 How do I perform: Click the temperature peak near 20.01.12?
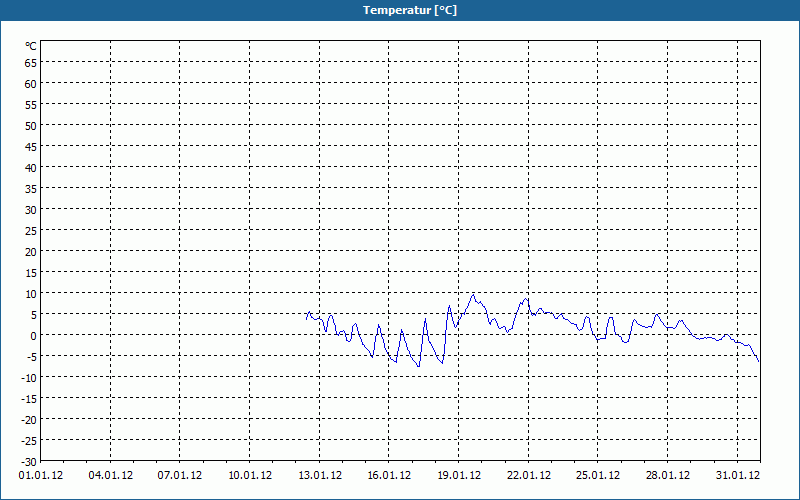click(x=473, y=295)
